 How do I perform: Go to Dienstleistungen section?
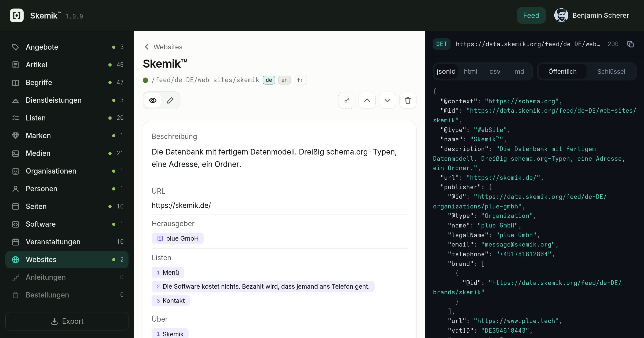67,100
